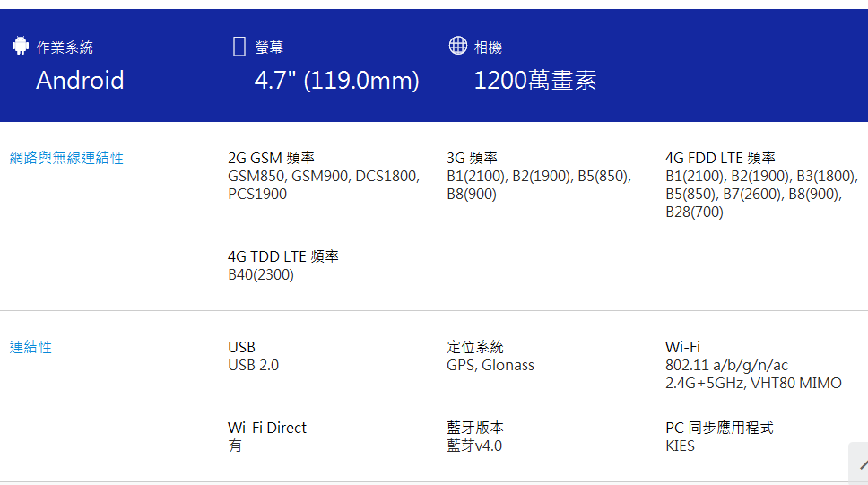
Task: Click the 作業系統 header label
Action: pos(65,48)
